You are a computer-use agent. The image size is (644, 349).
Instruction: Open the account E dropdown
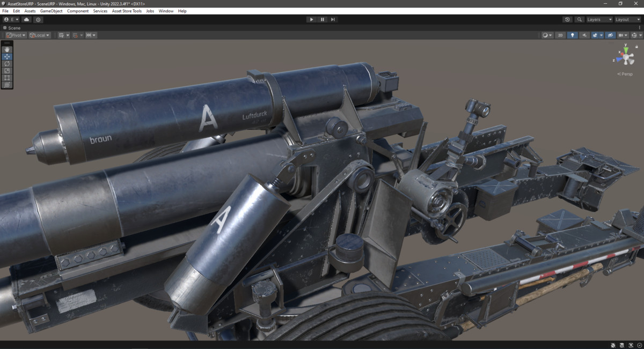click(x=11, y=19)
